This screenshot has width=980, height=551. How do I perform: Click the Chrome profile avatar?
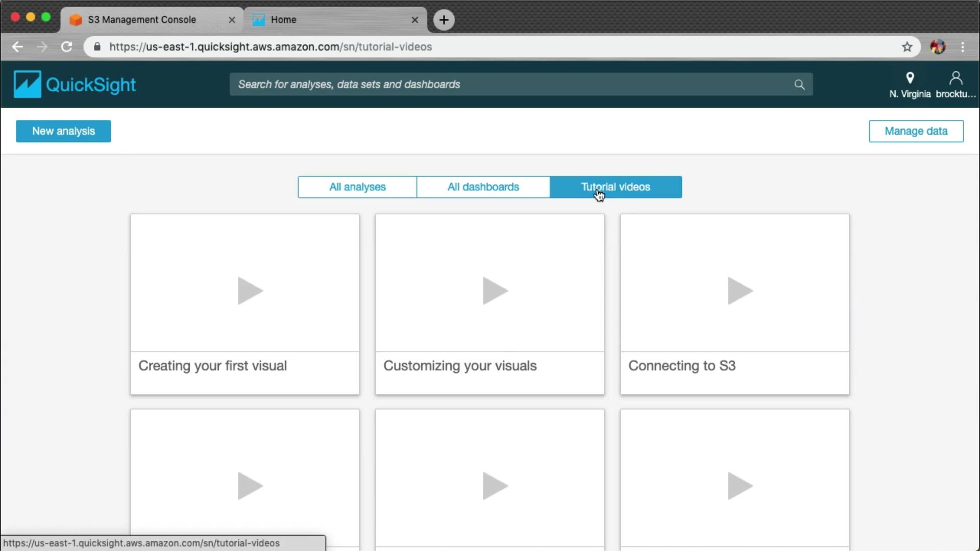pos(938,47)
